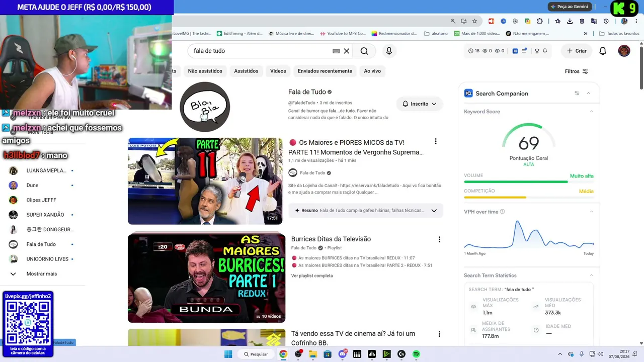This screenshot has width=644, height=362.
Task: Bookmark this page with the star icon
Action: click(x=474, y=21)
